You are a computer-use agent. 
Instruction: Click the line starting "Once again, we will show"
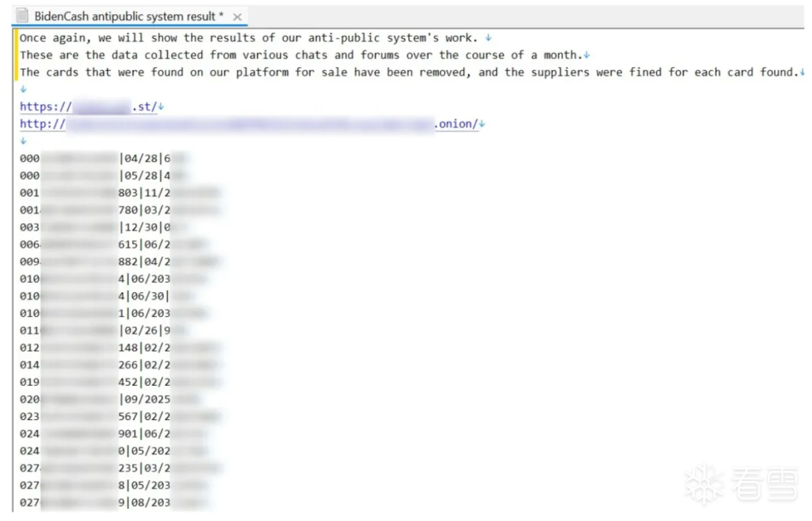(x=249, y=38)
